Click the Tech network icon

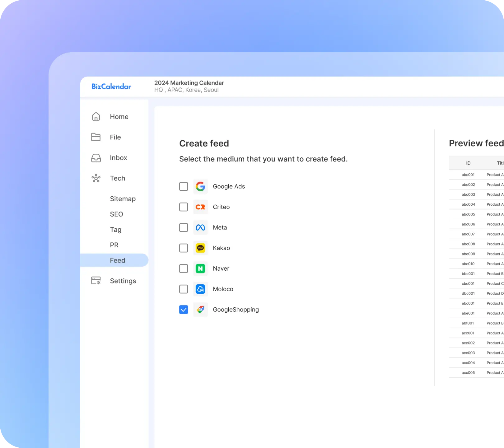[96, 178]
